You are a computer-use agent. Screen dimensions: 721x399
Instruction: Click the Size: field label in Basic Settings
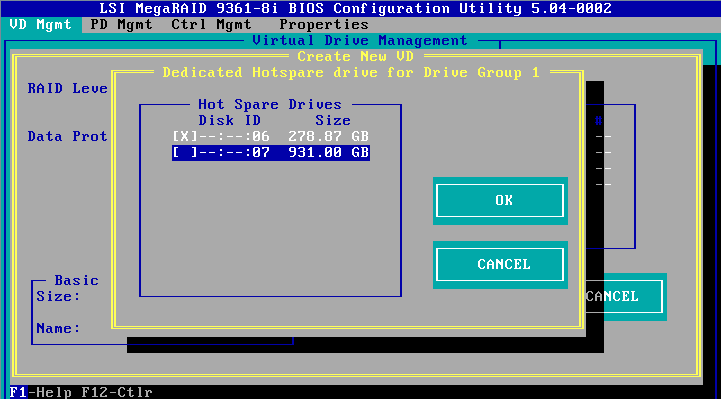coord(58,296)
